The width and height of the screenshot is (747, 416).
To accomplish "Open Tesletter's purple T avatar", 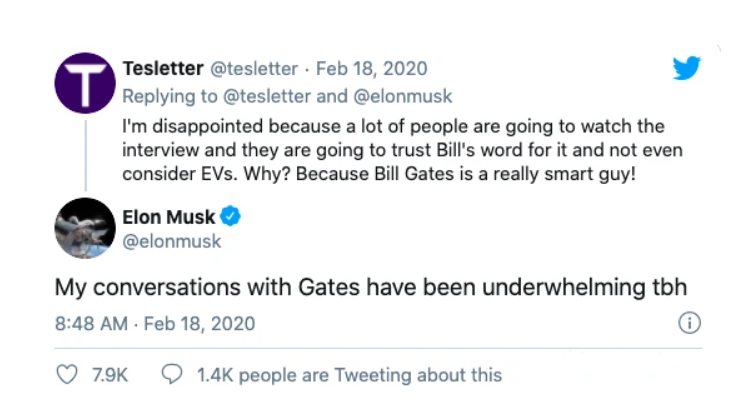I will [85, 84].
